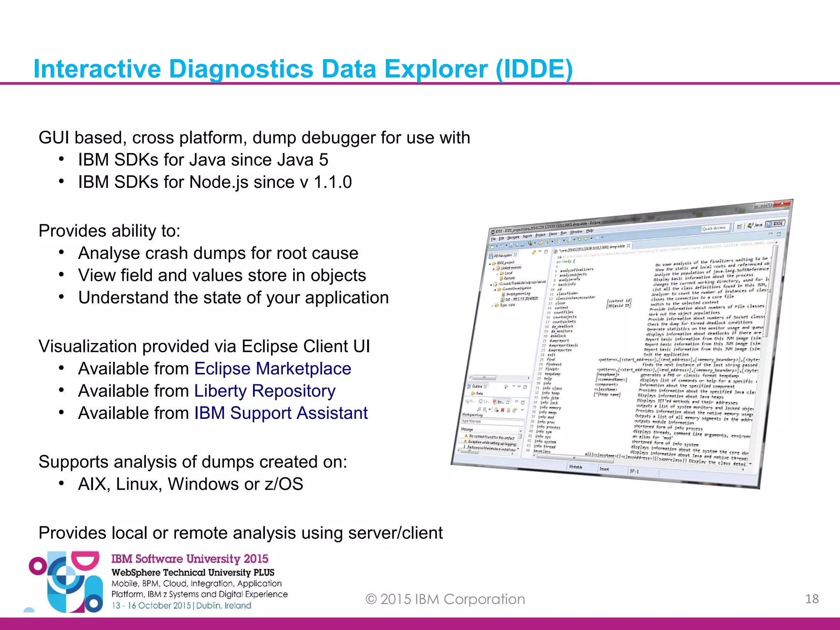This screenshot has height=630, width=840.
Task: Open the Navigate menu
Action: [x=513, y=237]
